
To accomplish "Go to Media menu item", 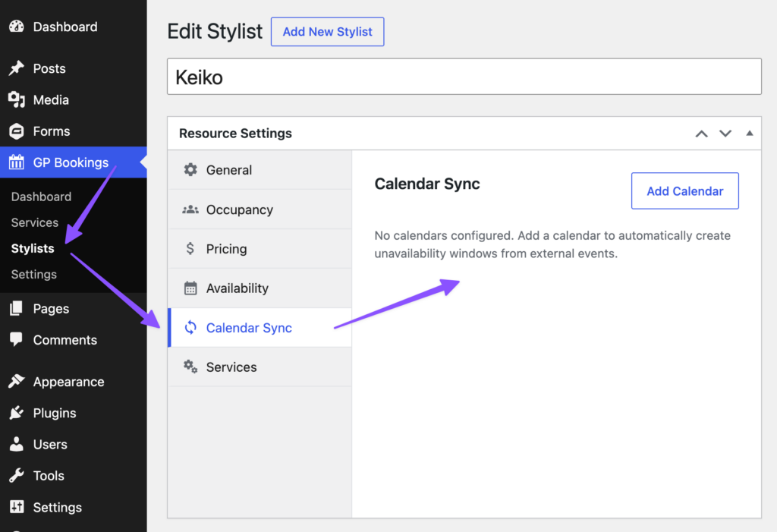I will tap(74, 99).
